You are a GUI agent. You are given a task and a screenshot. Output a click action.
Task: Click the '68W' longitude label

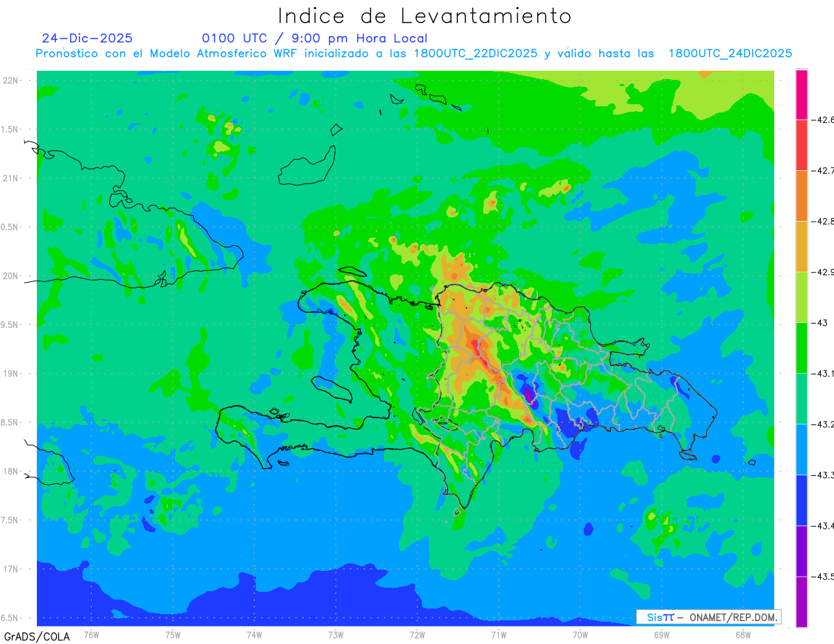tap(743, 634)
